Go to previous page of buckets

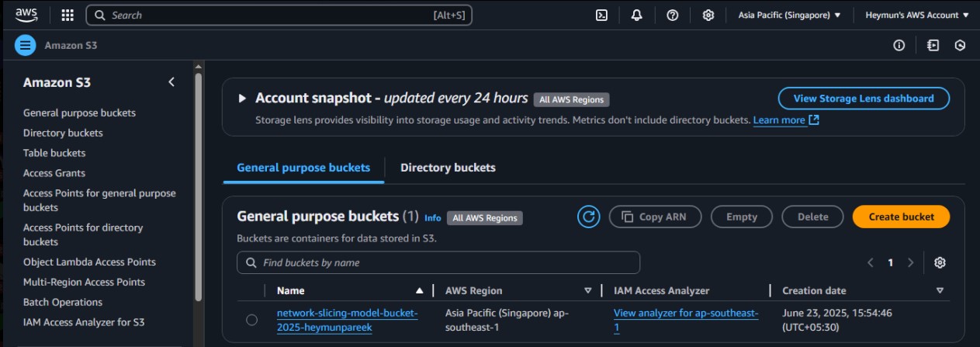click(871, 262)
